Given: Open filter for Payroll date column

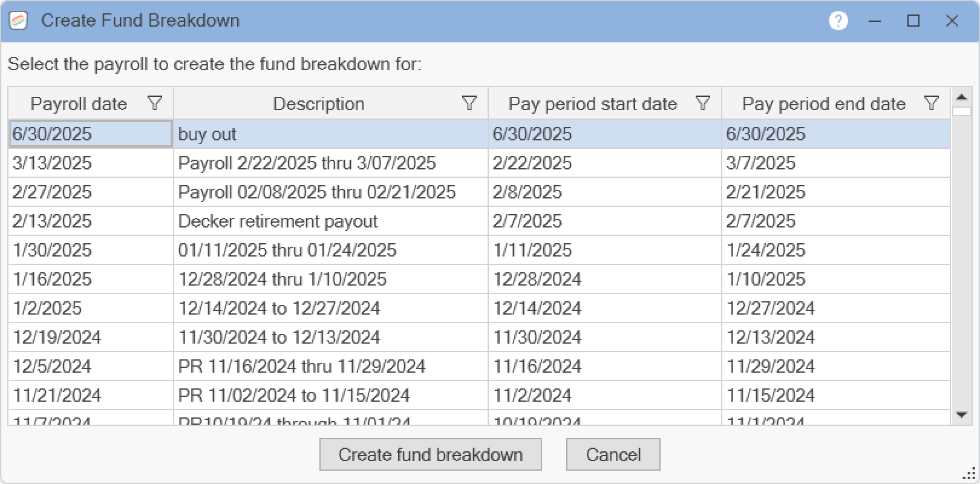Looking at the screenshot, I should click(155, 103).
